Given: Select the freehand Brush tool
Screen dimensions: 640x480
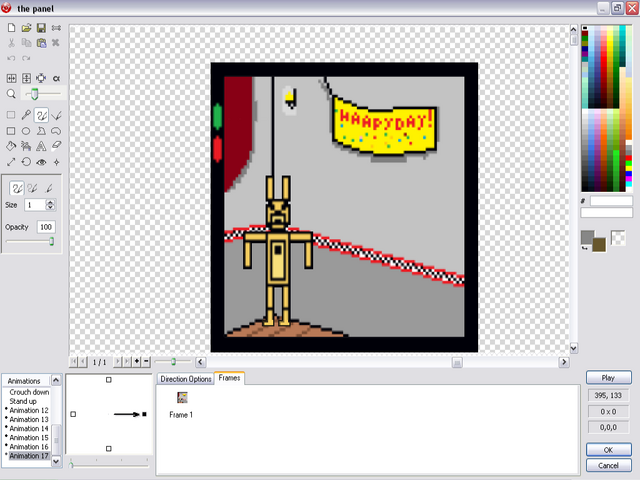Looking at the screenshot, I should [x=41, y=115].
